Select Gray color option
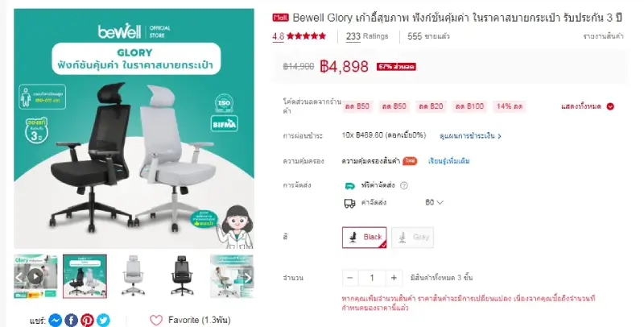The image size is (644, 327). pyautogui.click(x=412, y=237)
